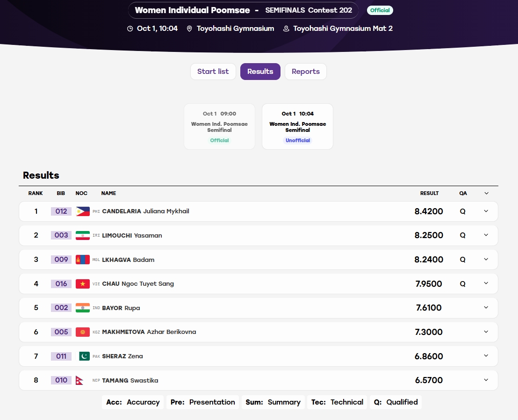Click the India flag icon for BAYOR
Viewport: 518px width, 420px height.
click(83, 308)
